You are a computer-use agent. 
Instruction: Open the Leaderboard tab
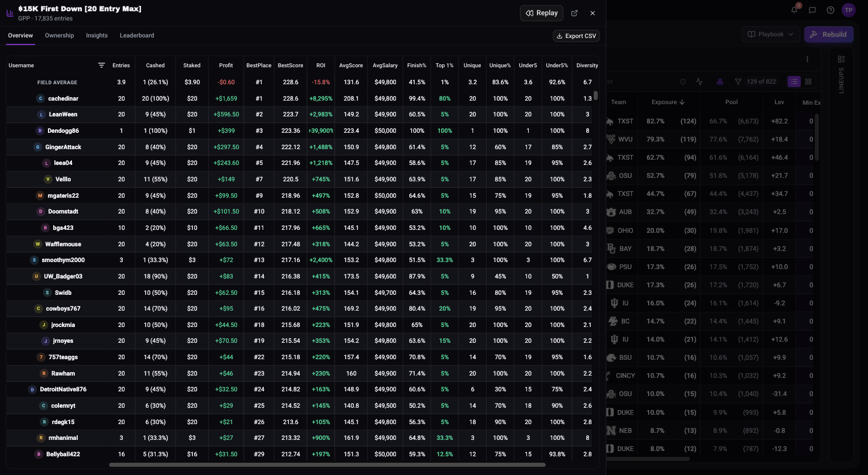(137, 36)
